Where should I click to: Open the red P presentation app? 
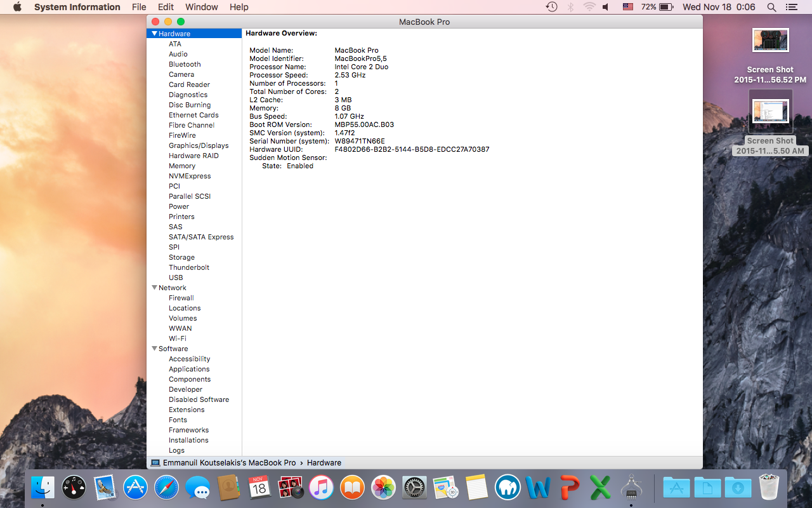tap(569, 488)
